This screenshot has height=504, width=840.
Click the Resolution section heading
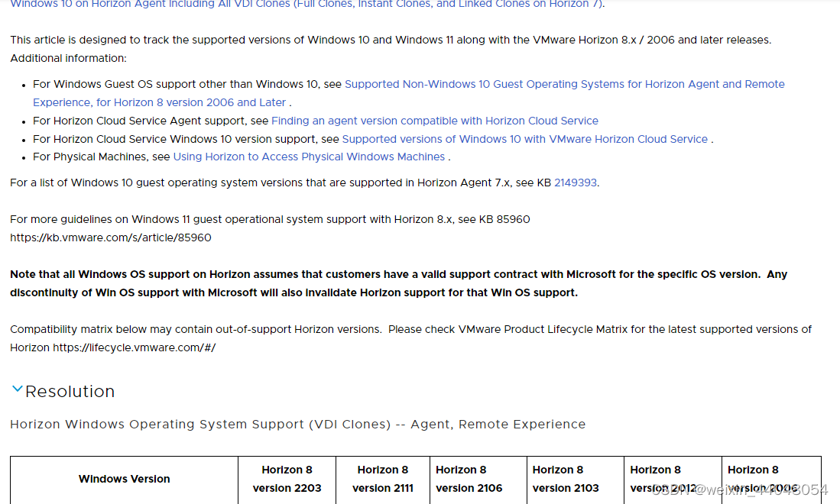[x=70, y=392]
